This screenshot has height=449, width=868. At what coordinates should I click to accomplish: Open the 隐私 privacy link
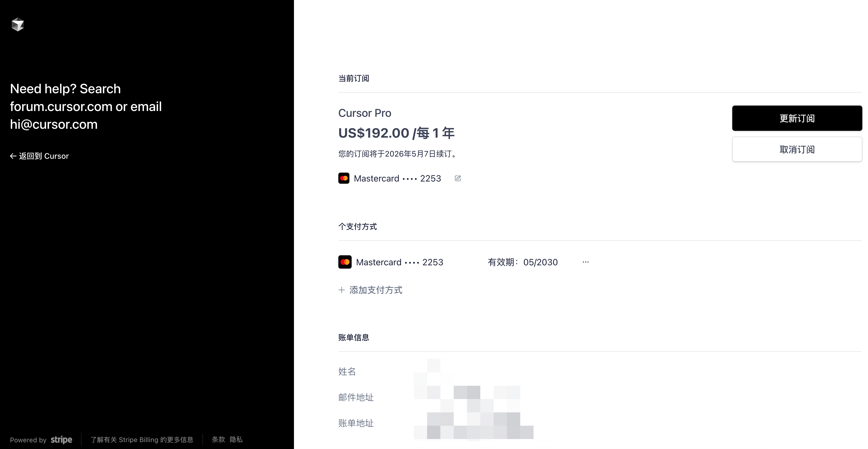click(x=236, y=440)
